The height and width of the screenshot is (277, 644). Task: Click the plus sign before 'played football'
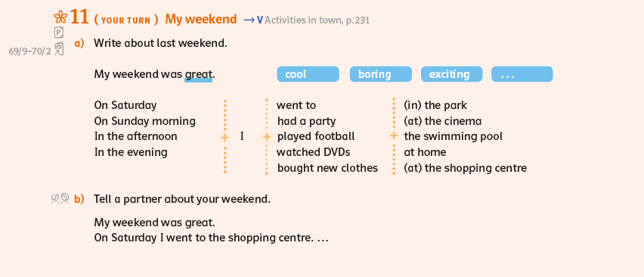(267, 137)
